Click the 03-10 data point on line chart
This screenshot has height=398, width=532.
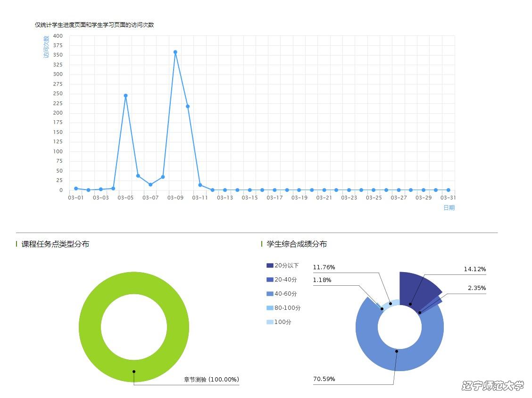[188, 107]
